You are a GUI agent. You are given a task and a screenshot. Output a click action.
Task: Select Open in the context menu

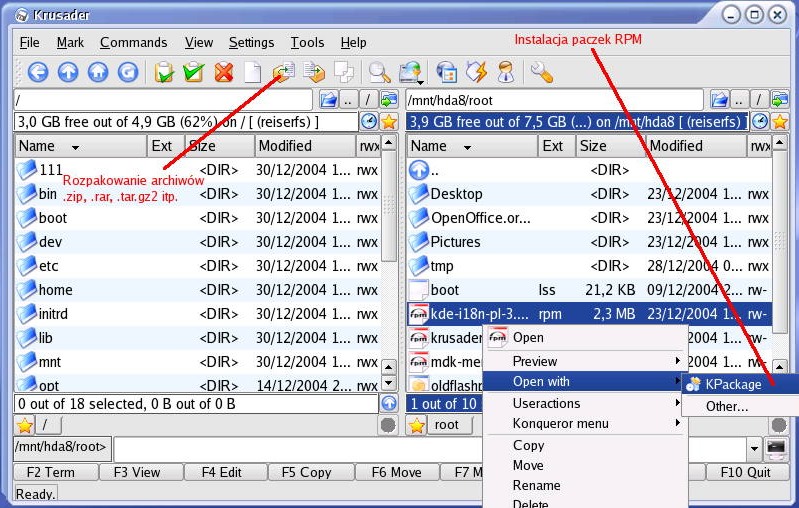pos(584,337)
